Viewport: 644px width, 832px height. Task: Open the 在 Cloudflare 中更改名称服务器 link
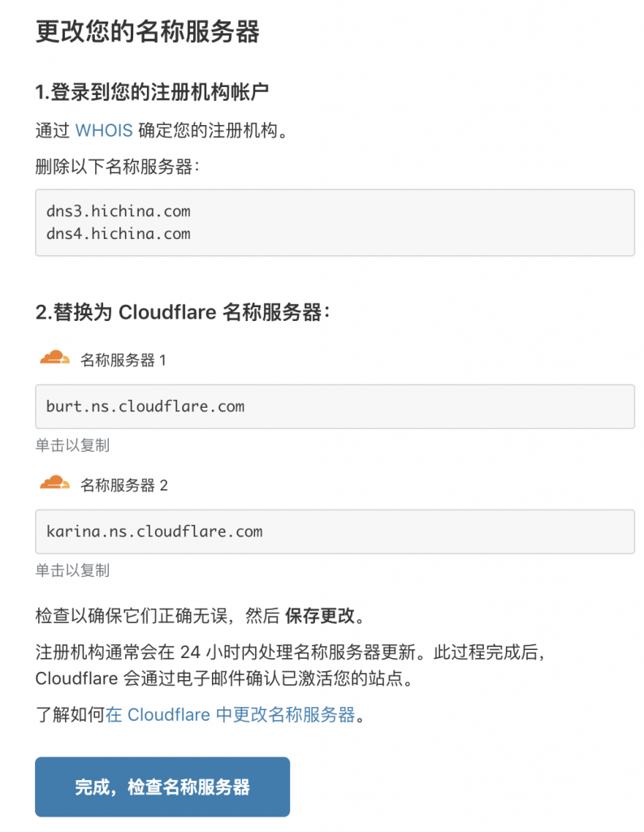(231, 715)
